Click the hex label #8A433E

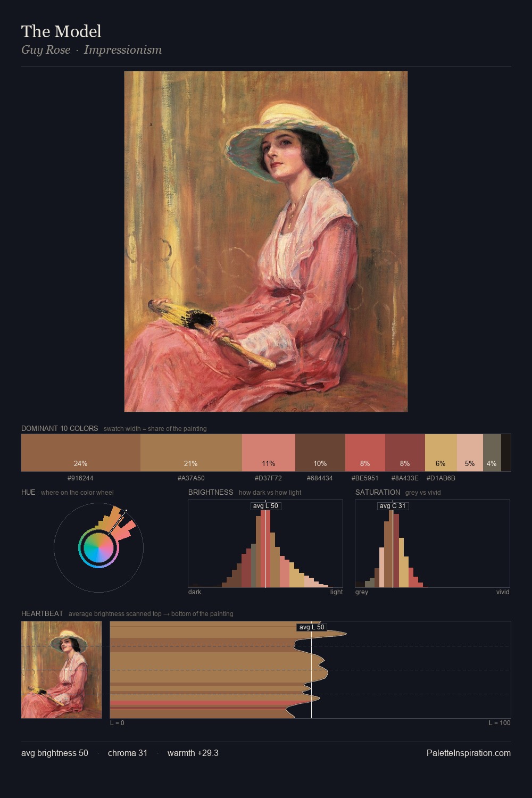pos(405,478)
